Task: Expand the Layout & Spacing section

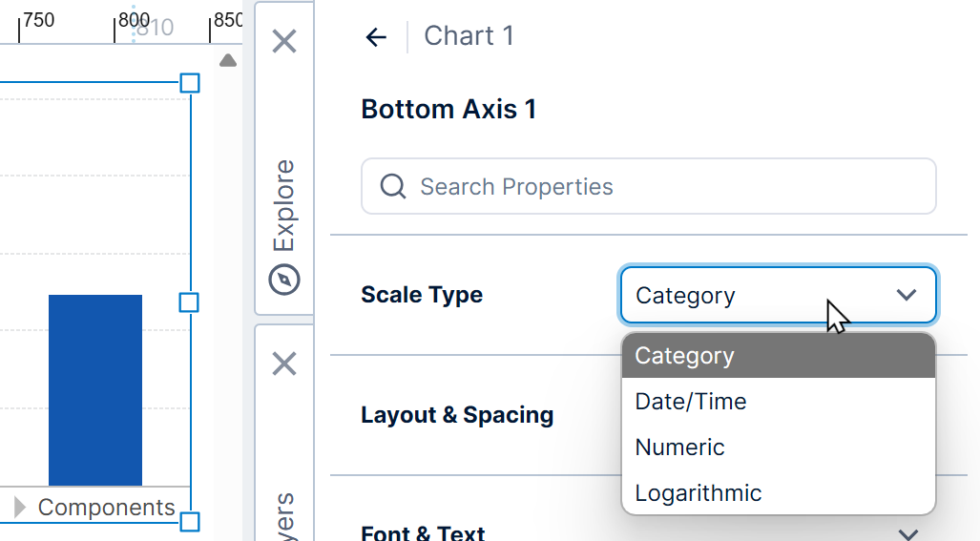Action: pyautogui.click(x=457, y=415)
